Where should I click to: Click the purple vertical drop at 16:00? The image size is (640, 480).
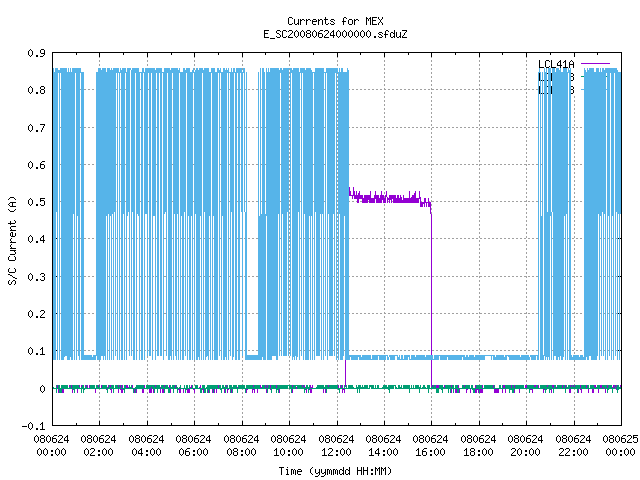431,298
